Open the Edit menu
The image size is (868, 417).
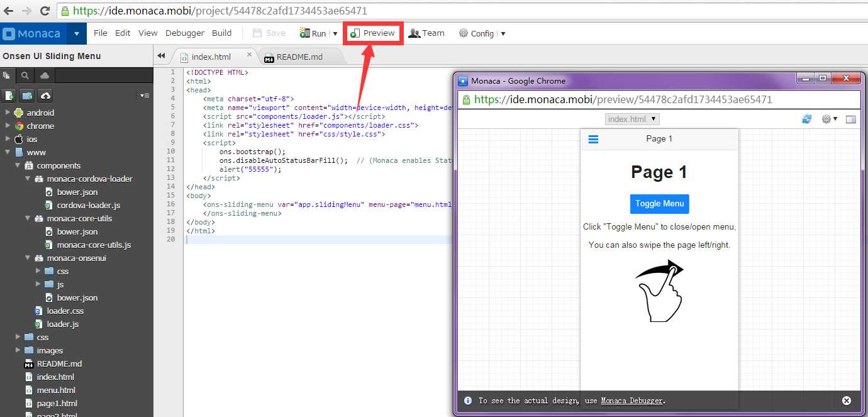pyautogui.click(x=123, y=33)
